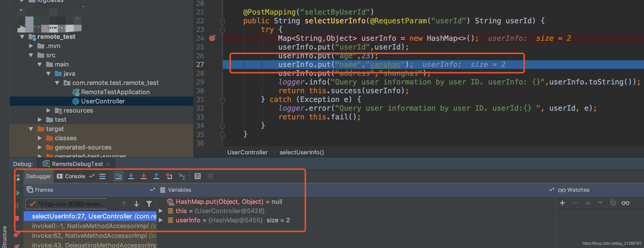
Task: Select the Debugger tab
Action: (x=38, y=176)
